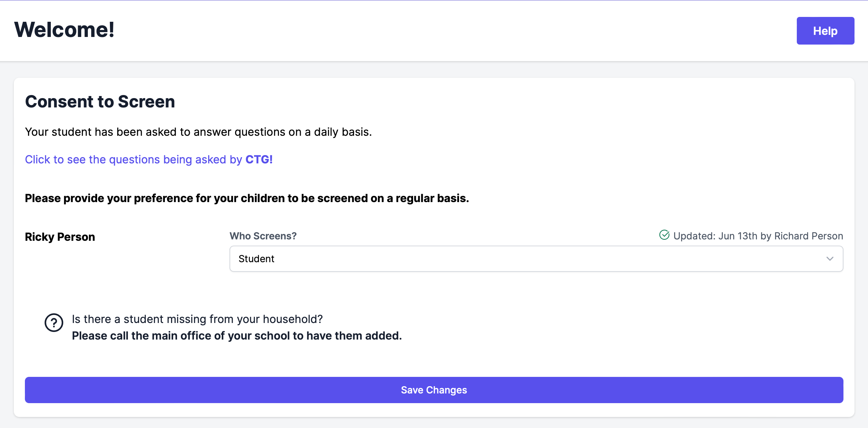Viewport: 868px width, 428px height.
Task: Click the Consent to Screen heading
Action: [x=100, y=102]
